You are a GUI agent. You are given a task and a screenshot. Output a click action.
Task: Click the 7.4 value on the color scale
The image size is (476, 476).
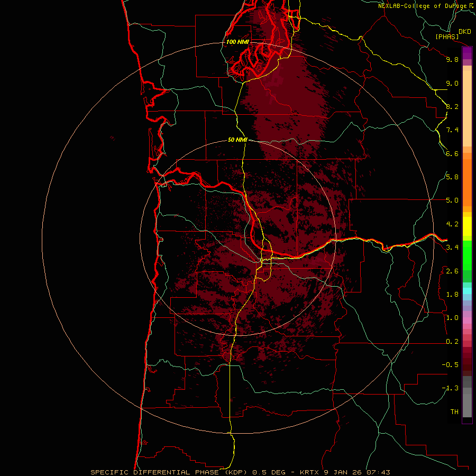[452, 130]
